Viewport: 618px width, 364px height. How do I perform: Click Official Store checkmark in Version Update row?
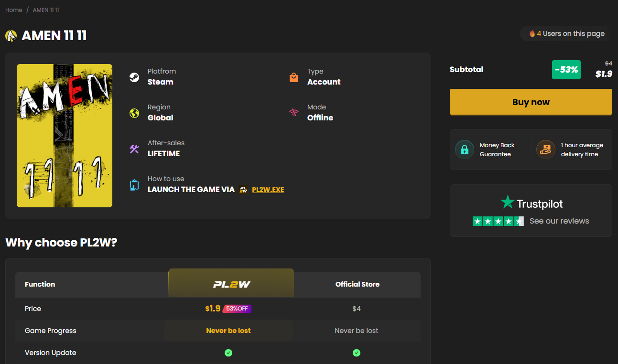click(357, 353)
